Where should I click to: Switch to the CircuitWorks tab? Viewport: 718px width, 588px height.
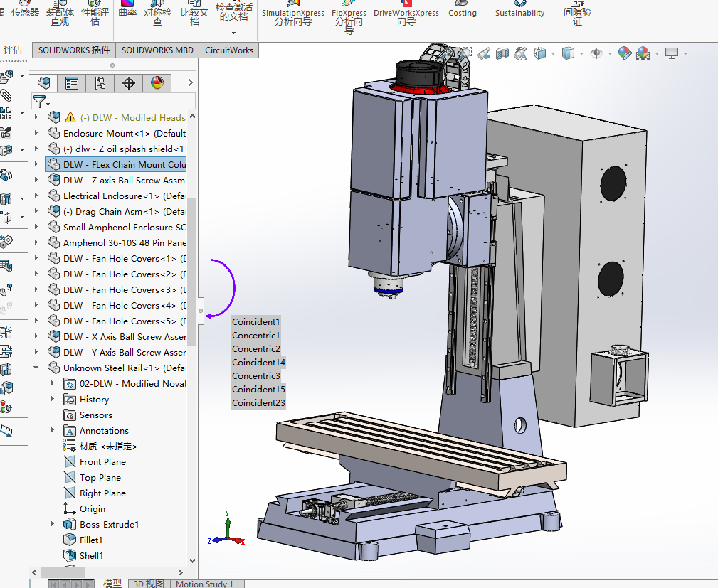[229, 50]
